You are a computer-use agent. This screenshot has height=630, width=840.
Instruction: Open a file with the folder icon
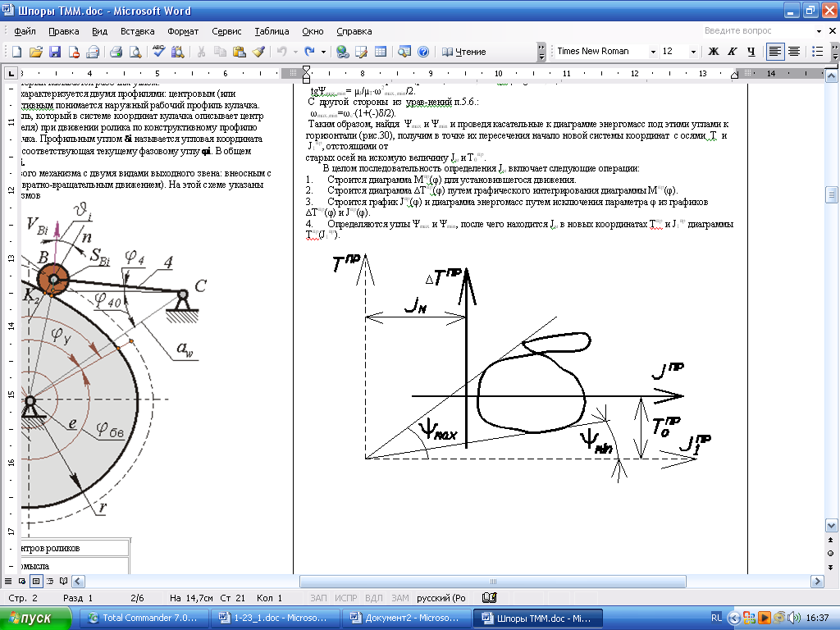coord(35,52)
